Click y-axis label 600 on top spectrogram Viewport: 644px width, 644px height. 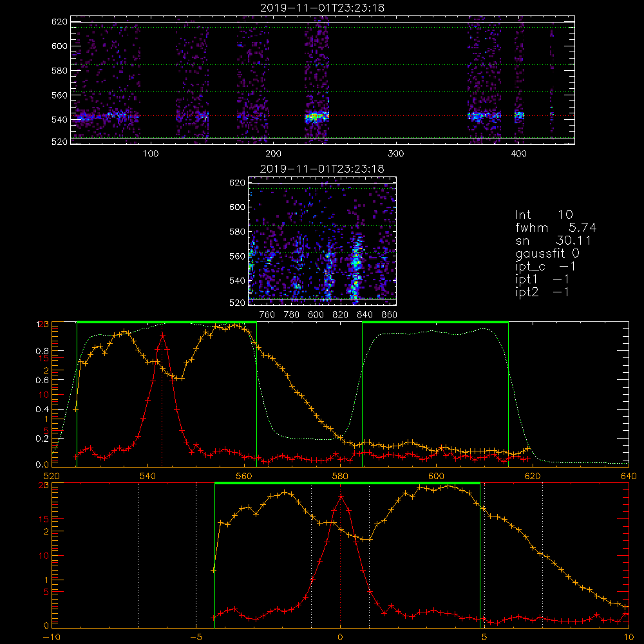pos(59,46)
